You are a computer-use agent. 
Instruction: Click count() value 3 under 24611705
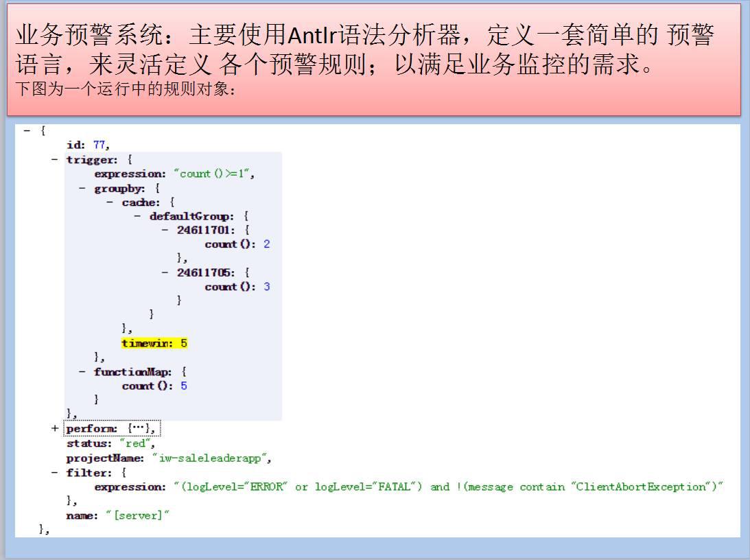tap(266, 286)
